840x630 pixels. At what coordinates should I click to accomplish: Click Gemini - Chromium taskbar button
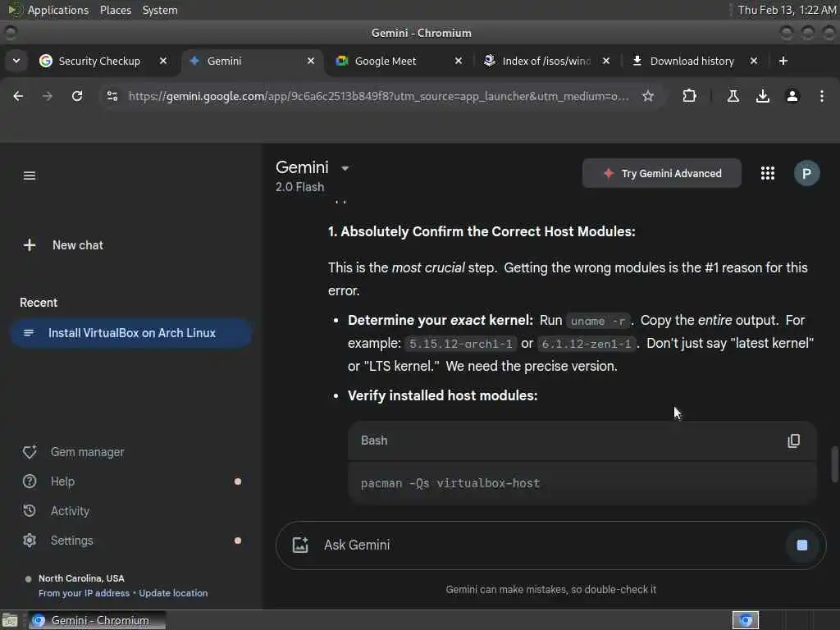coord(97,620)
